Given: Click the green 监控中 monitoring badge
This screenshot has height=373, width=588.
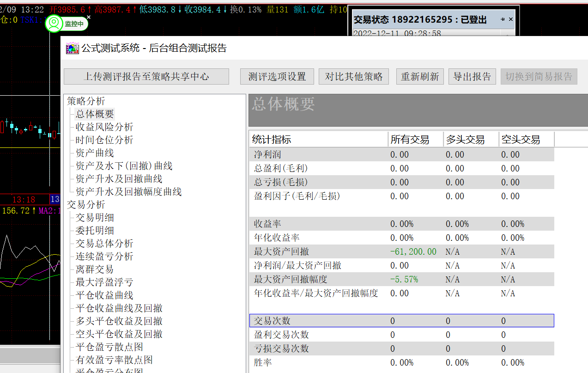Looking at the screenshot, I should (x=67, y=24).
